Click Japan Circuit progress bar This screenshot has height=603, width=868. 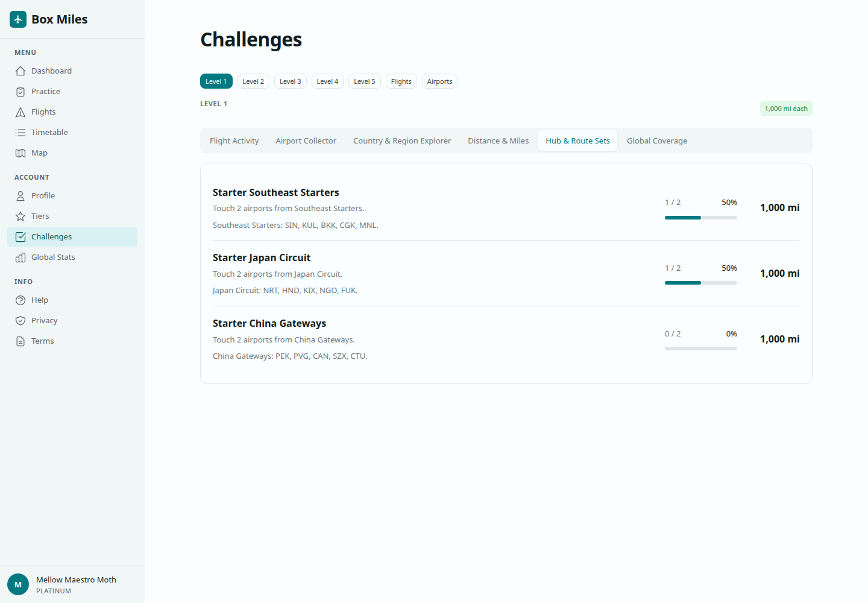(701, 283)
